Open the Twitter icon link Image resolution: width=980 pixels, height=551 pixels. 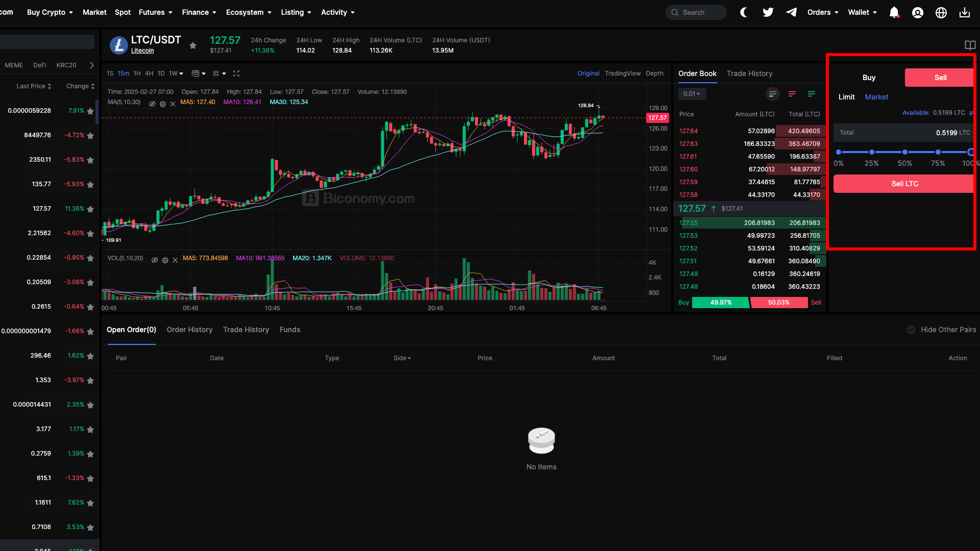[768, 12]
